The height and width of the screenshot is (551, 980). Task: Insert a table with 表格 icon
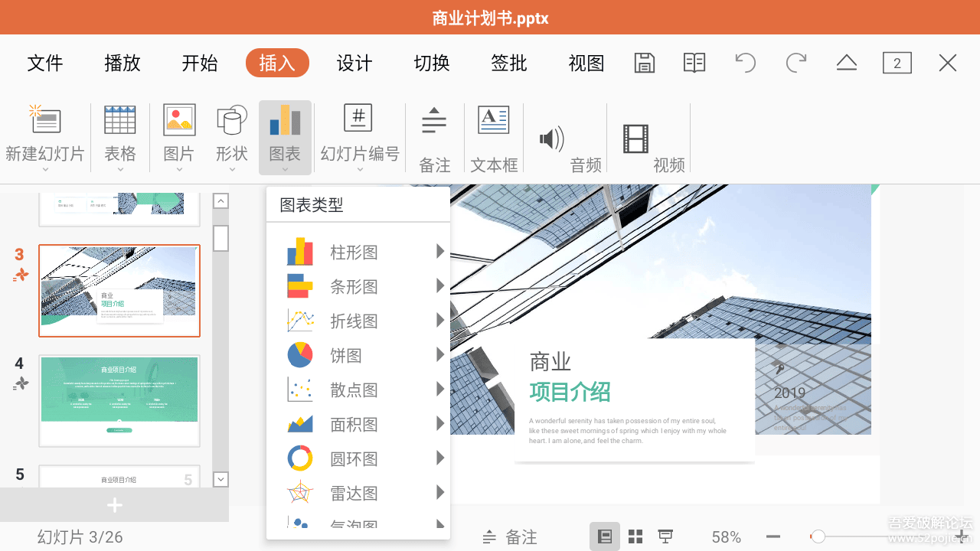tap(120, 135)
